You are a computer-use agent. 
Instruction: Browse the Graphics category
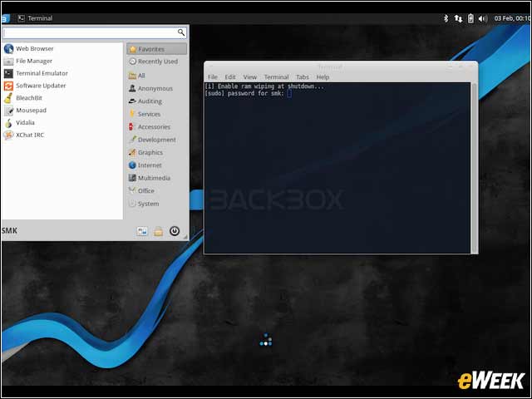click(157, 152)
